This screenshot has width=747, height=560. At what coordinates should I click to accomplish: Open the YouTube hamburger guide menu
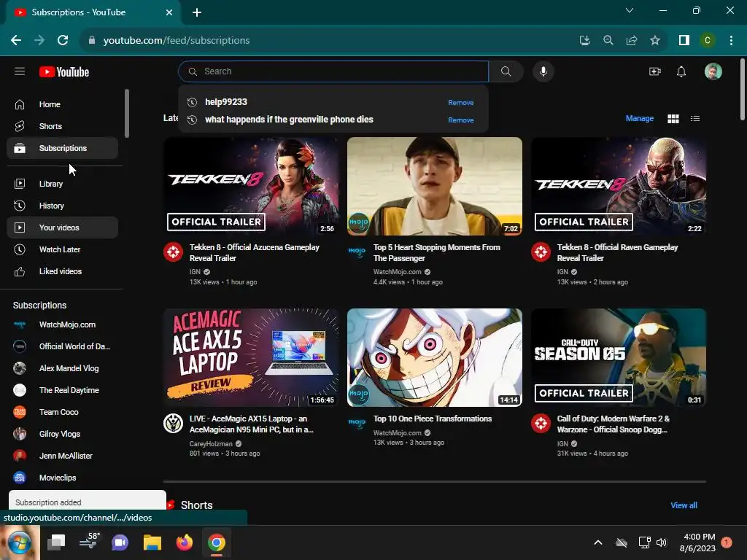pos(20,71)
